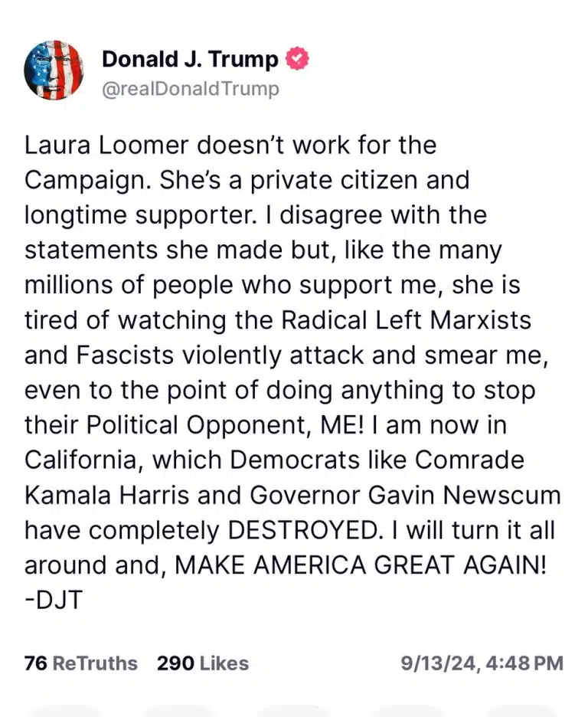
Task: Open Donald J. Trump's profile avatar
Action: click(54, 70)
